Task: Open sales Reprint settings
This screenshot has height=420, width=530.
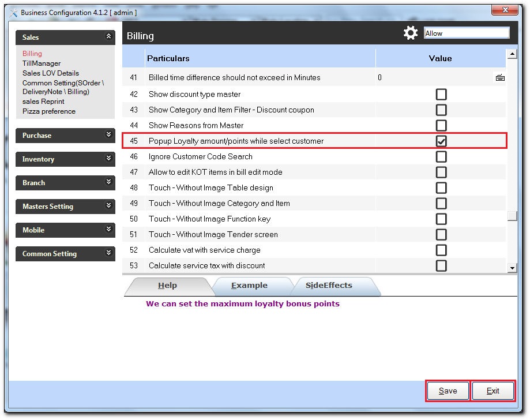Action: click(x=43, y=102)
